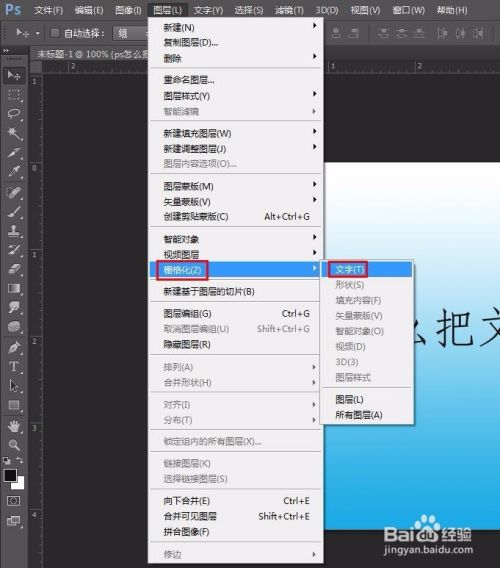
Task: Open the 滤镜(T) menu
Action: 289,10
